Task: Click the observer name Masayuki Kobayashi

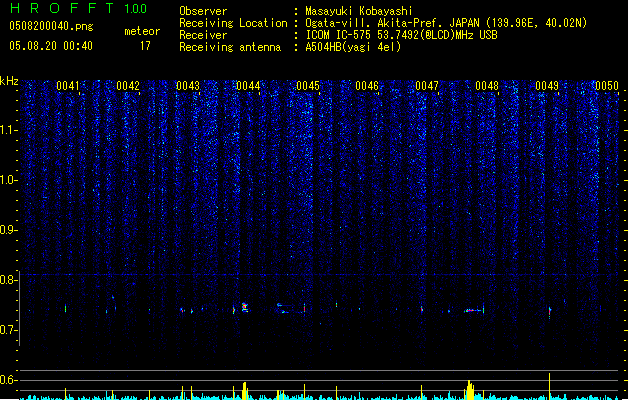Action: coord(359,11)
